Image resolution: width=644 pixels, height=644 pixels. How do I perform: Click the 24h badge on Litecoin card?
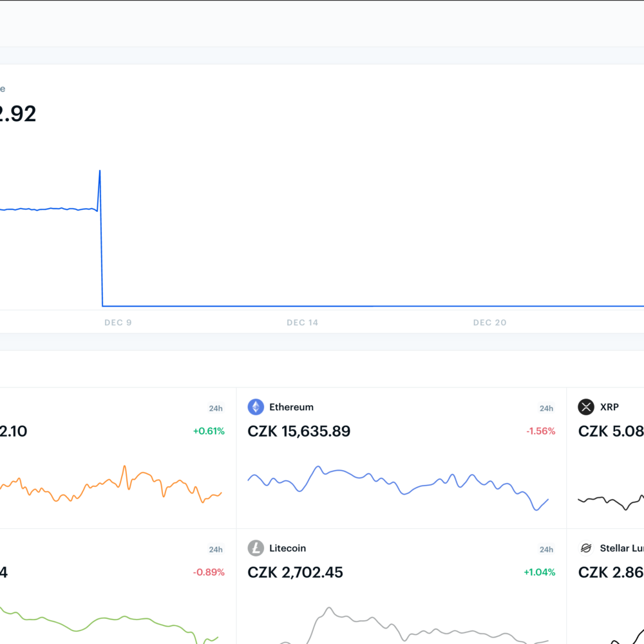click(x=546, y=549)
